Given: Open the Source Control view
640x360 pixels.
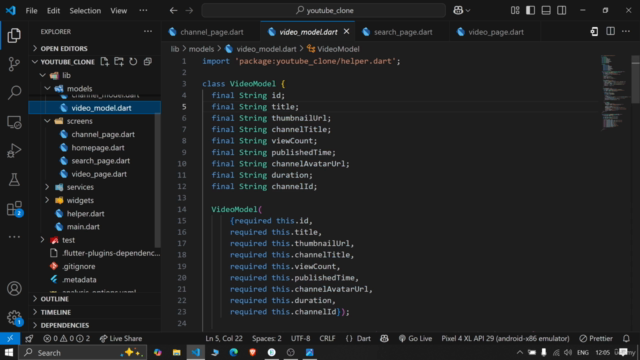Looking at the screenshot, I should pyautogui.click(x=14, y=64).
